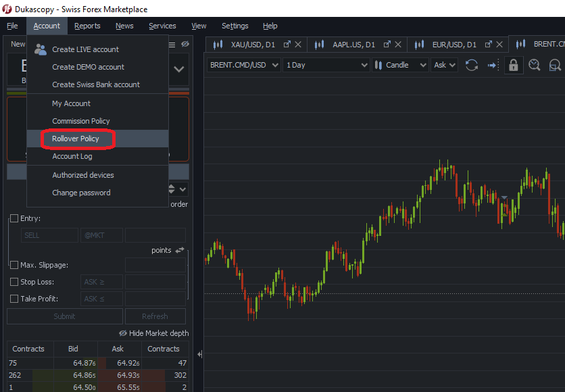Click the crossed-eye icon atop order panel
This screenshot has width=565, height=392.
185,44
